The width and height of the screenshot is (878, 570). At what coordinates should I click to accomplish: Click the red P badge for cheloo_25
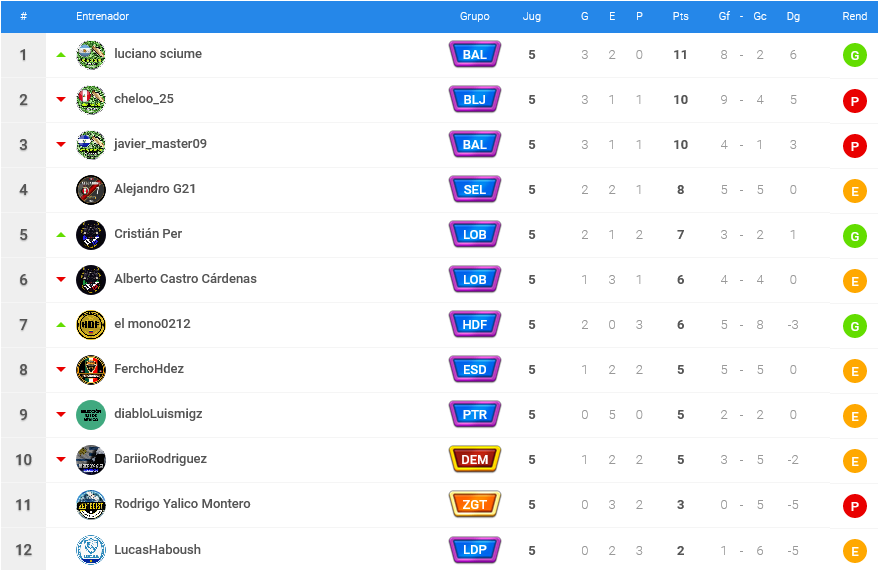click(854, 101)
